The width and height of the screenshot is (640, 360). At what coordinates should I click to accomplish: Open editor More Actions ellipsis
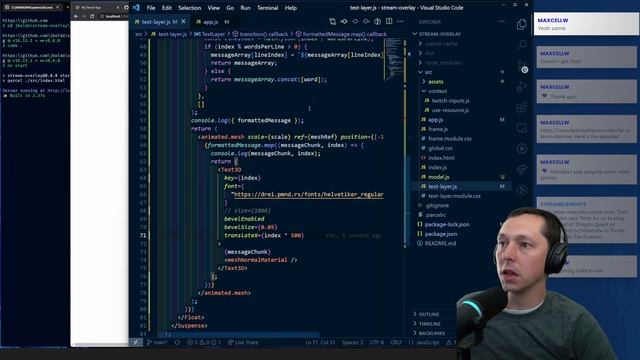pos(400,21)
